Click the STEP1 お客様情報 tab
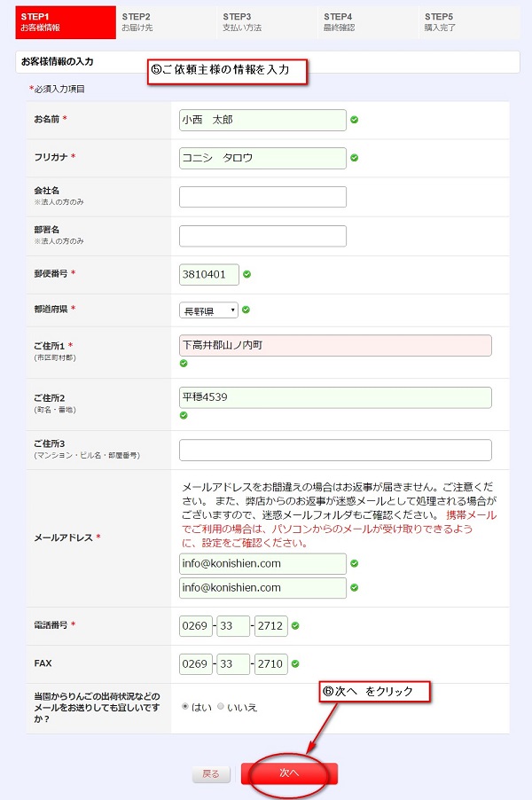The height and width of the screenshot is (800, 532). 66,22
